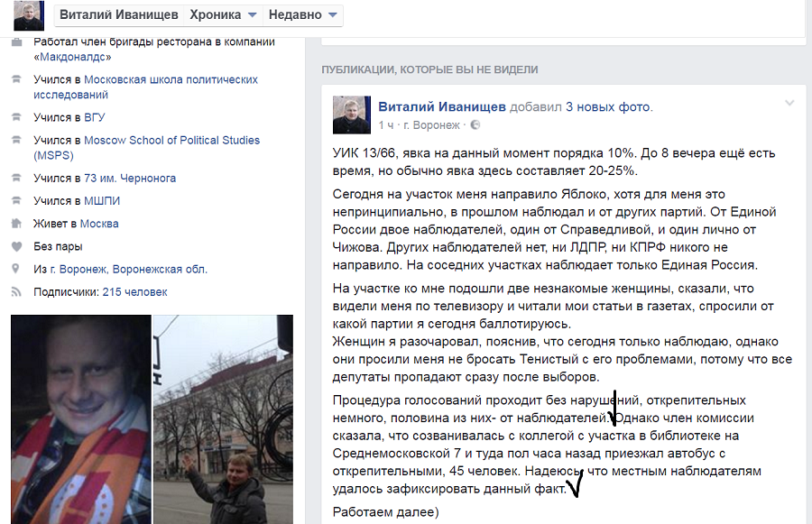
Task: Open the photo of the man waving outdoors
Action: pyautogui.click(x=223, y=419)
